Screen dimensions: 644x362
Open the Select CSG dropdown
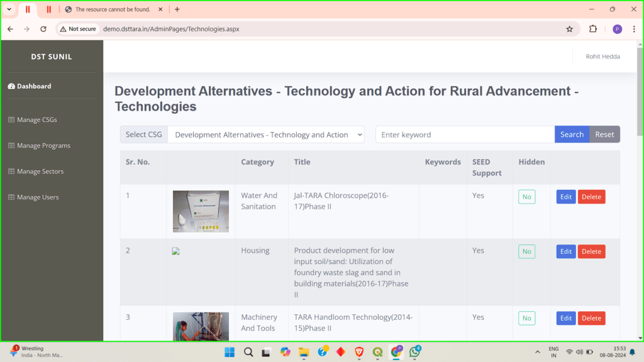(266, 134)
